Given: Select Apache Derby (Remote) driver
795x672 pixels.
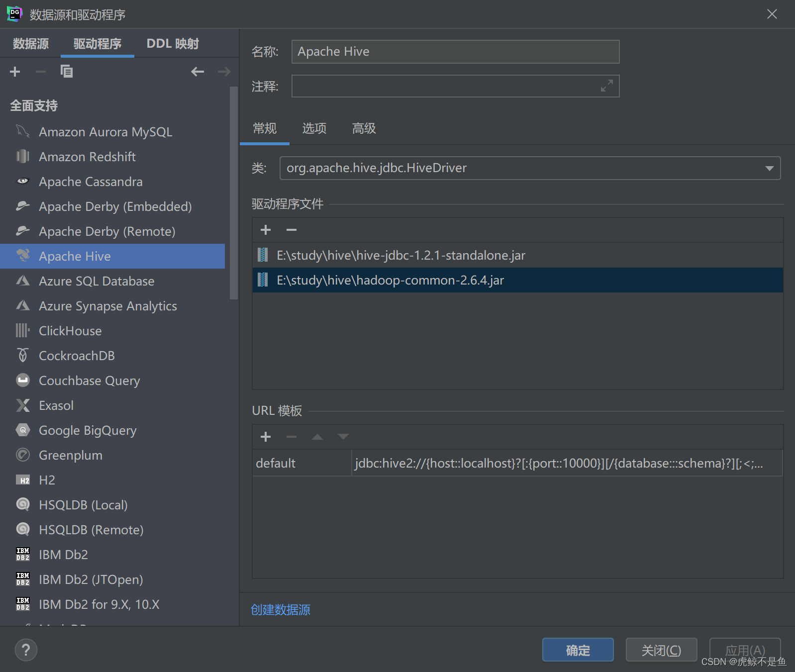Looking at the screenshot, I should pyautogui.click(x=112, y=231).
